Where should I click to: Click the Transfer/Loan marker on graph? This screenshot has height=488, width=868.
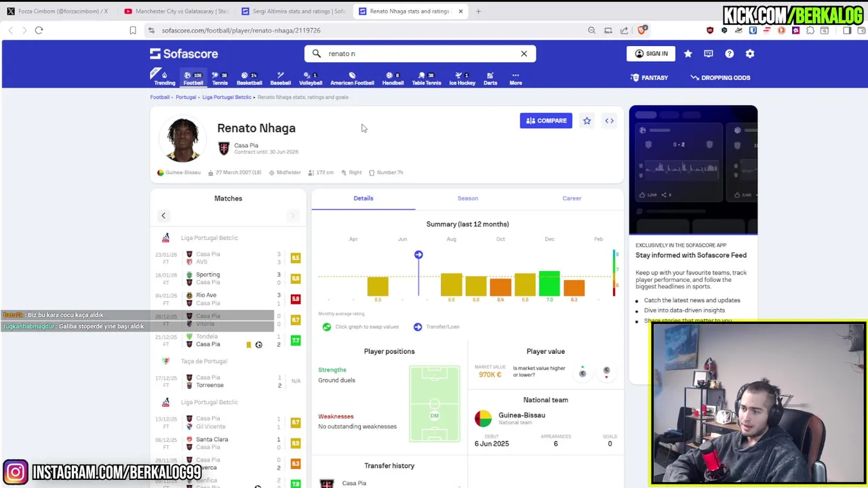pos(418,255)
